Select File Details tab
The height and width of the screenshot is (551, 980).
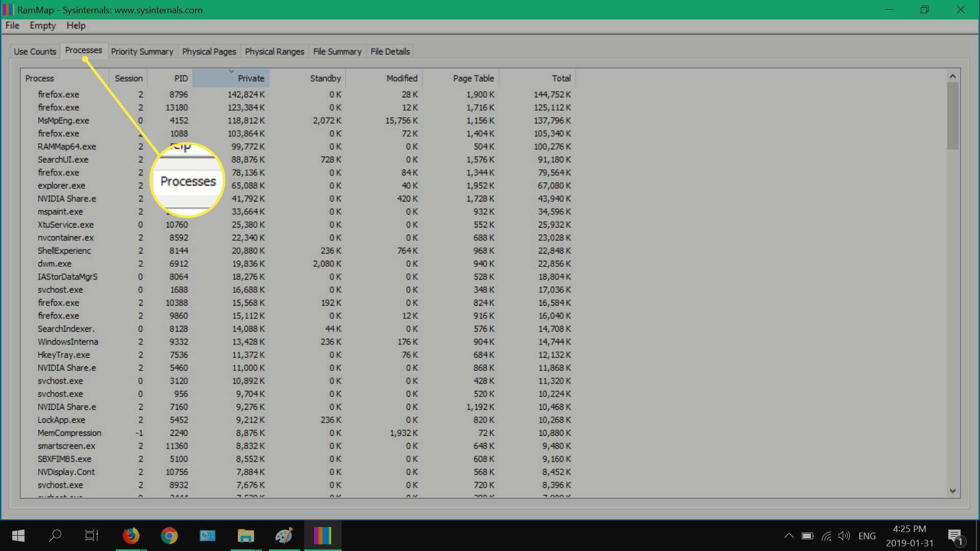click(390, 51)
